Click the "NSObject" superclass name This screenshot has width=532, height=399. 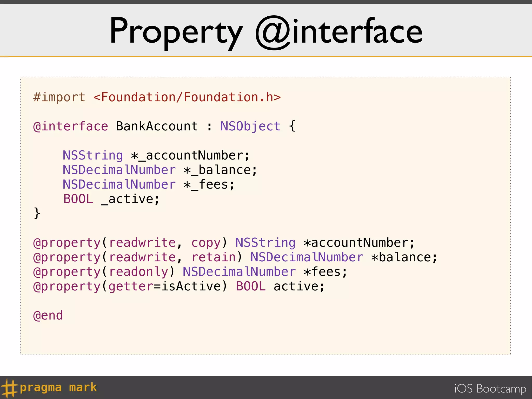point(250,127)
